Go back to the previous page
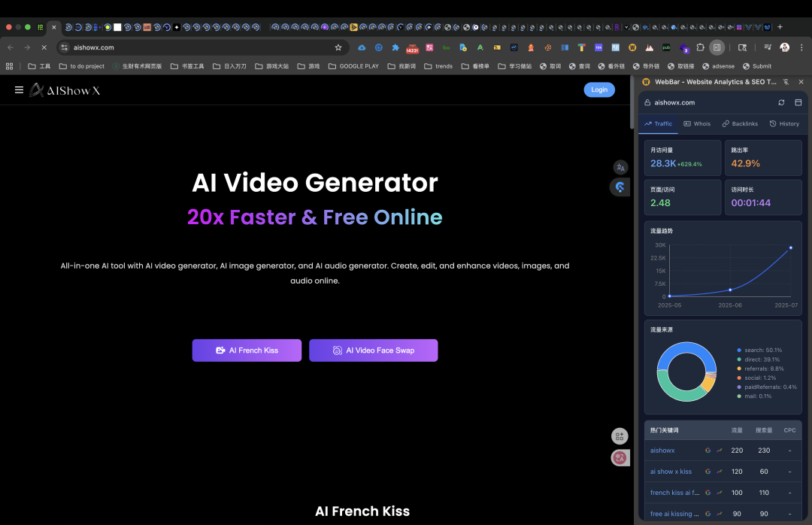This screenshot has width=812, height=525. 11,47
